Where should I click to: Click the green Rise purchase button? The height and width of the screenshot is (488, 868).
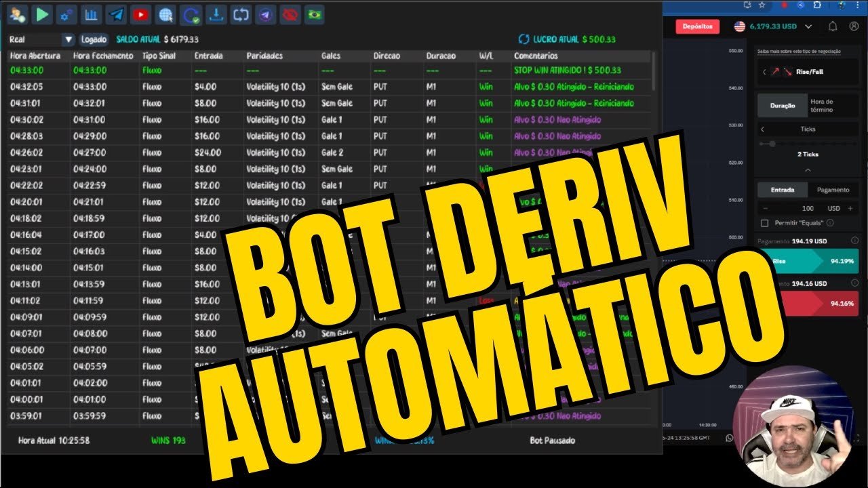(x=807, y=261)
